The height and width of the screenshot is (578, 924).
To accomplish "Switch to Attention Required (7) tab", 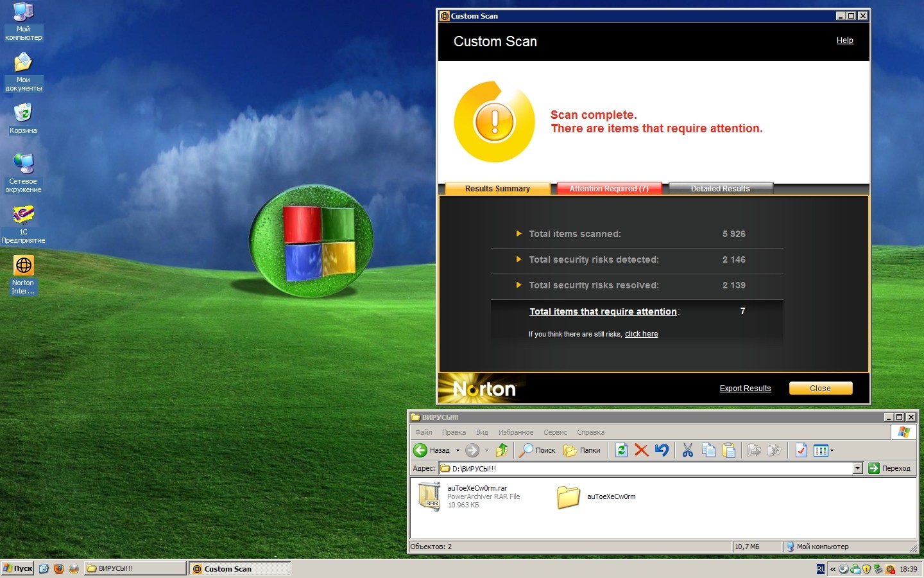I will pos(609,188).
